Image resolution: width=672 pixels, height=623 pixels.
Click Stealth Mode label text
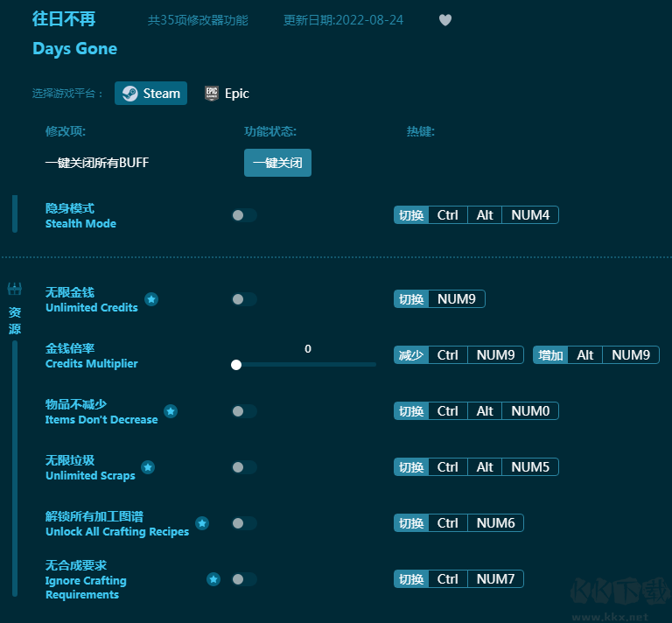[x=80, y=224]
